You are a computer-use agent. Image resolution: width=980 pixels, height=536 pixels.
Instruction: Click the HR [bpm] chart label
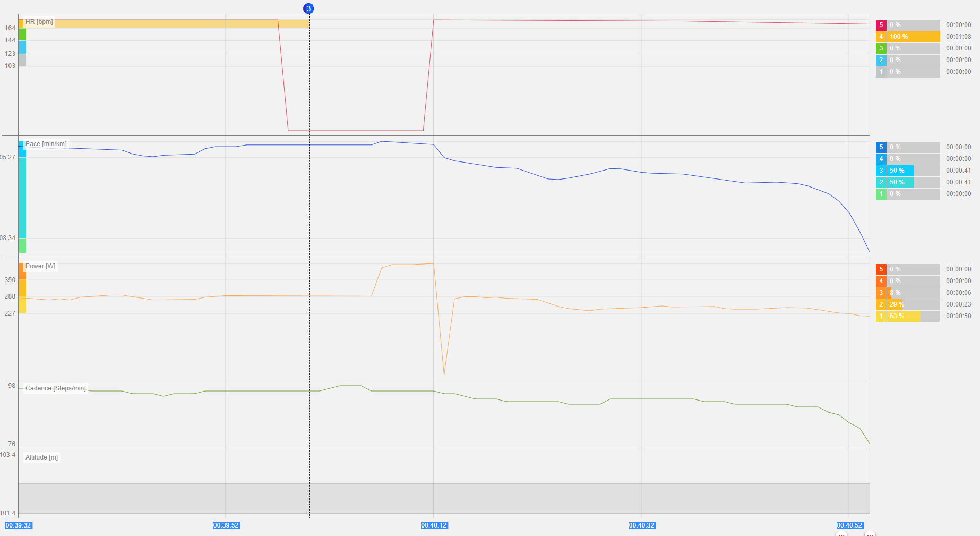click(39, 22)
